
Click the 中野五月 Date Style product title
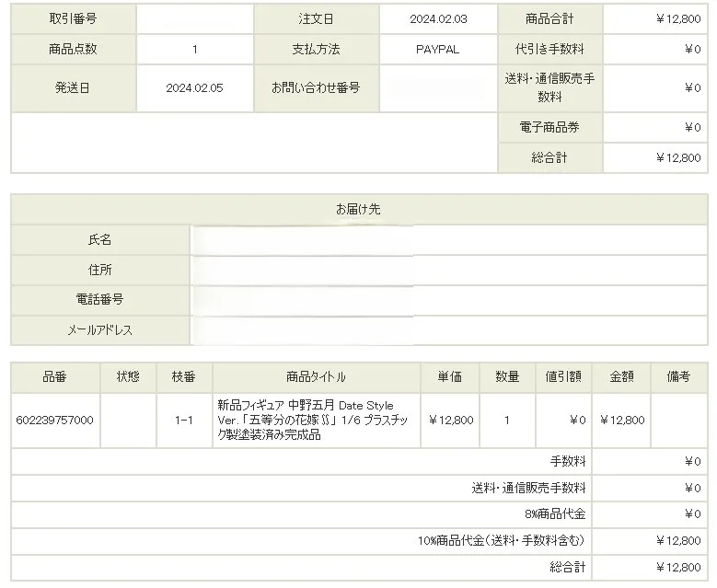pos(313,421)
